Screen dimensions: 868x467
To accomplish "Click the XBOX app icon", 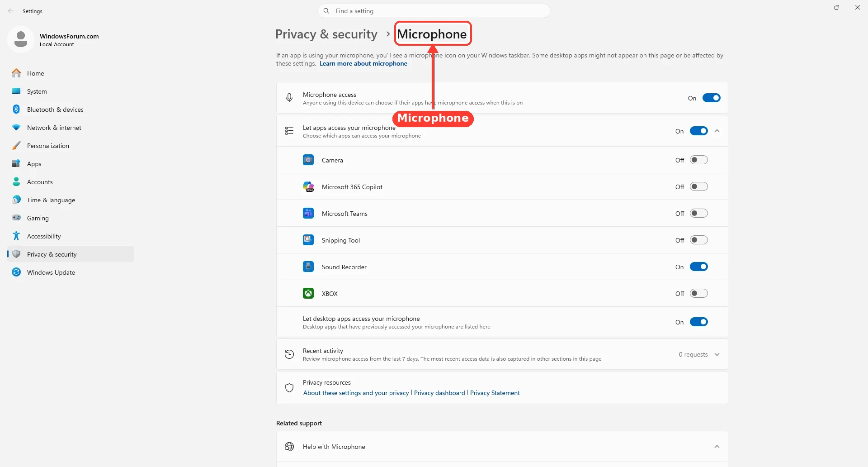I will tap(308, 293).
